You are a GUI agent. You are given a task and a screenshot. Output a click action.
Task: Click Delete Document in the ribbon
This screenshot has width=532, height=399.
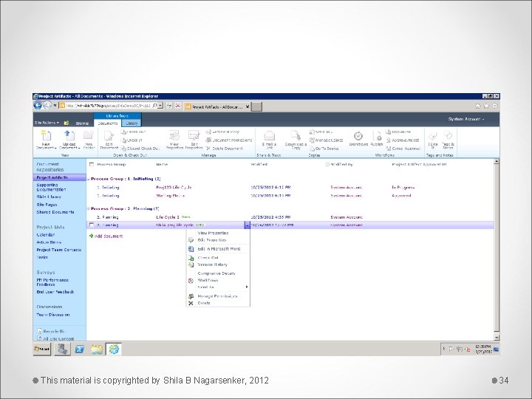coord(225,149)
